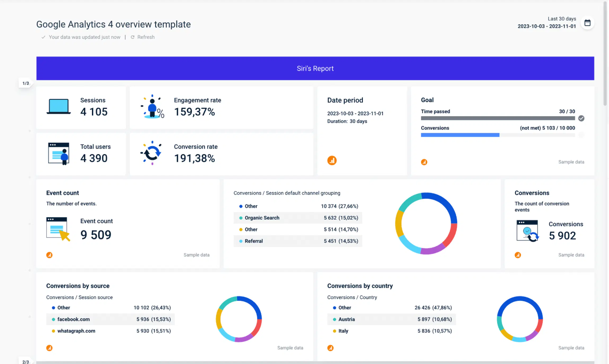Click the Sessions laptop icon

59,107
